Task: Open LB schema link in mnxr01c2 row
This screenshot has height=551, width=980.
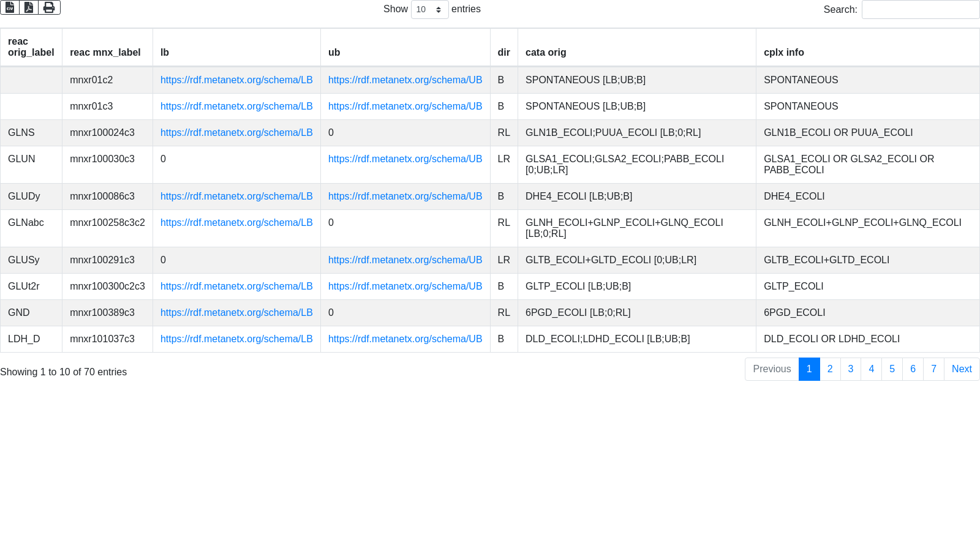Action: pos(236,80)
